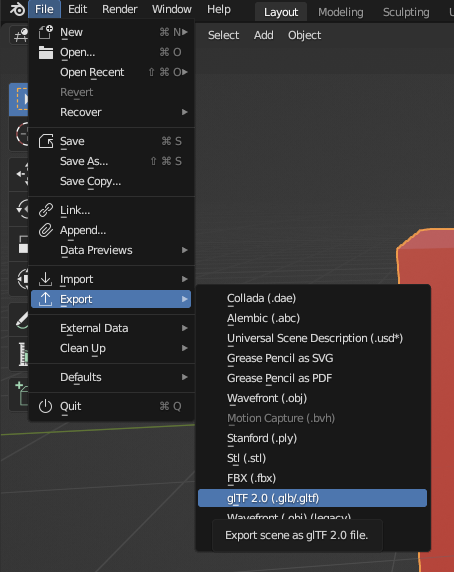Export as Universal Scene Description (.usd*)

point(312,338)
